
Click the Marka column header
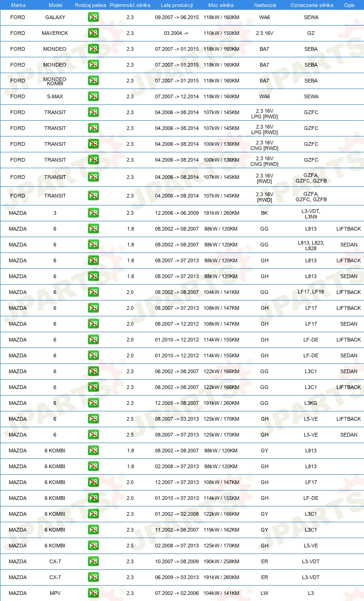[18, 5]
